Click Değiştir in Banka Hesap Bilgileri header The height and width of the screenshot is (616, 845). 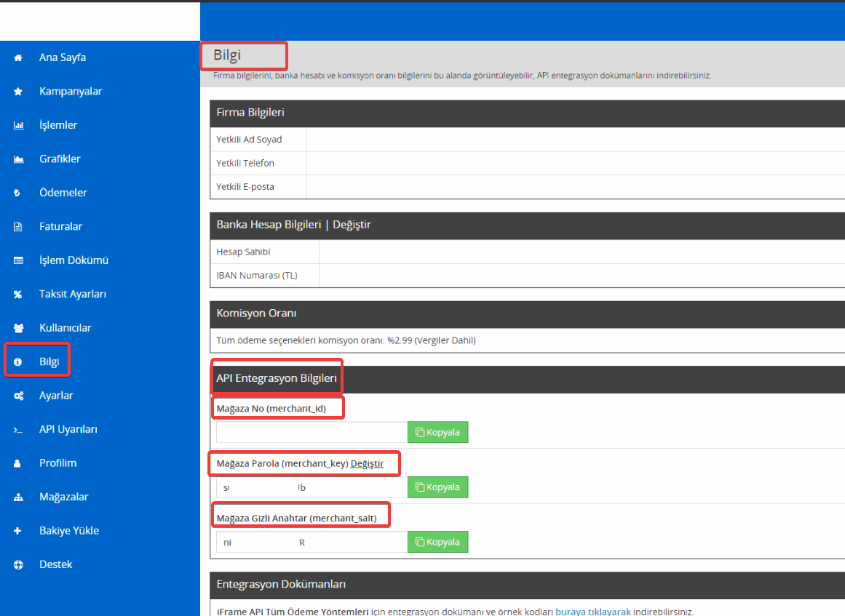pos(352,225)
